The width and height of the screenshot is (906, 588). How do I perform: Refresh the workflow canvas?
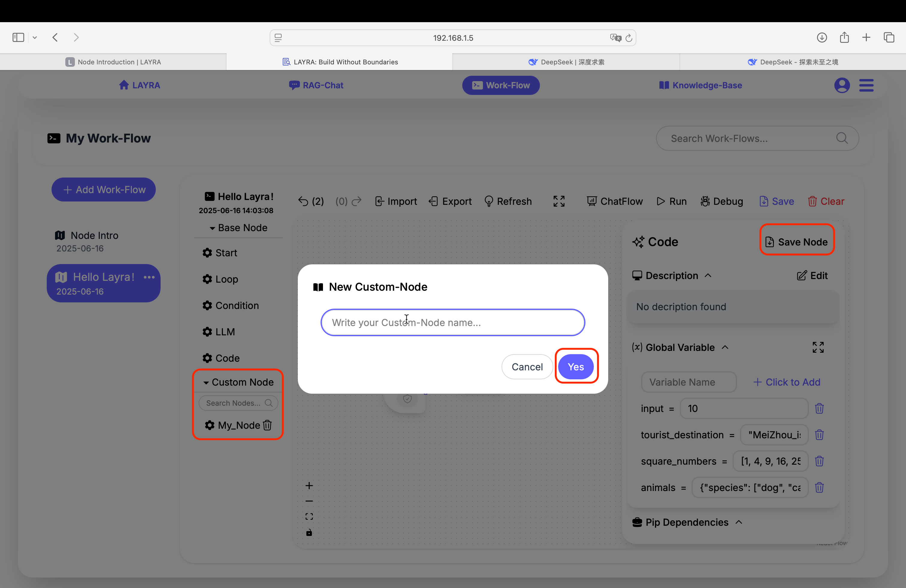coord(508,201)
